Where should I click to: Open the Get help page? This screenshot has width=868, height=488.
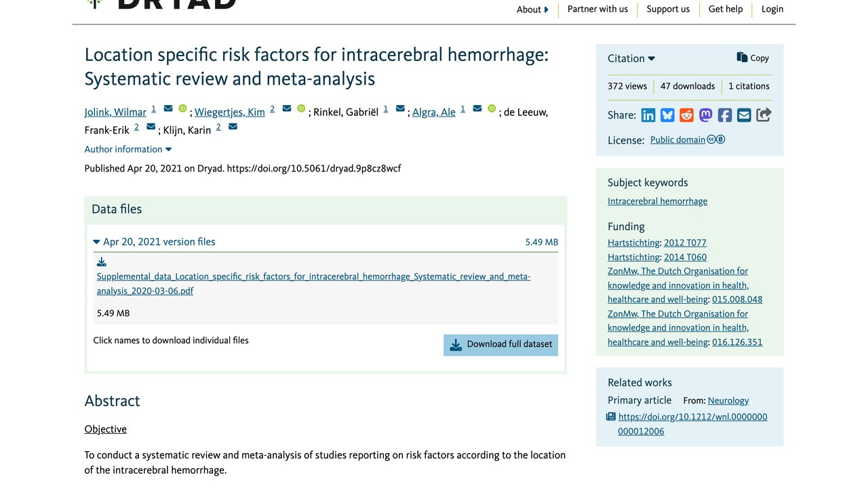(x=726, y=9)
